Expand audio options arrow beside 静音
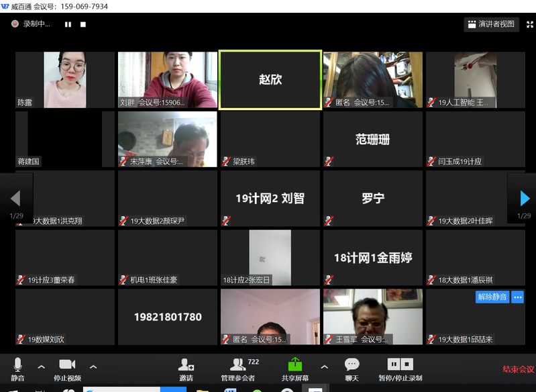This screenshot has width=536, height=392. (42, 366)
